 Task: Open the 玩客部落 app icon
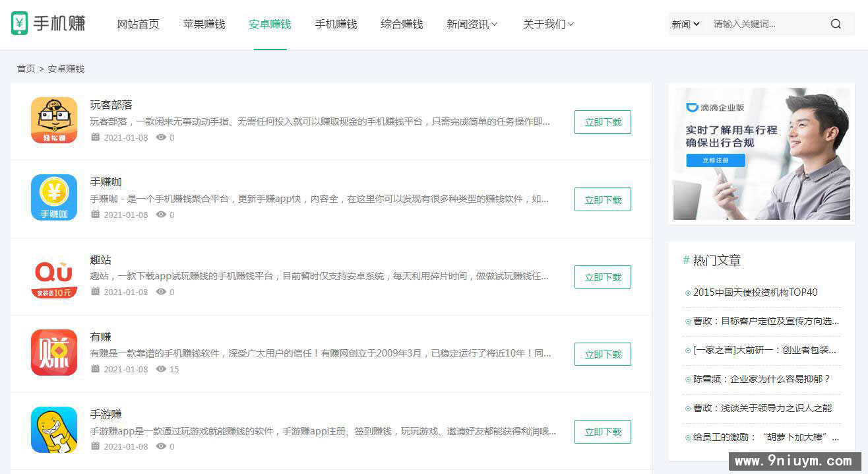(53, 120)
